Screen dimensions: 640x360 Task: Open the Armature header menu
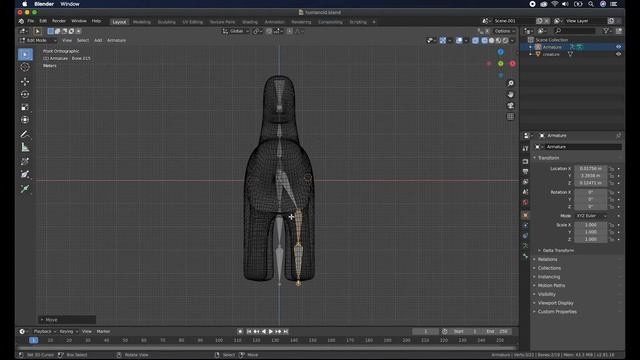tap(116, 40)
